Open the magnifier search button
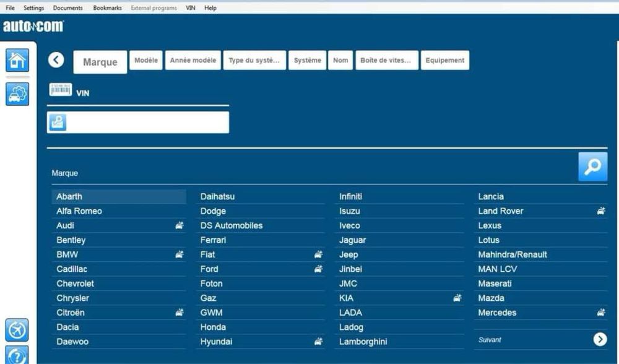The height and width of the screenshot is (364, 619). click(592, 167)
